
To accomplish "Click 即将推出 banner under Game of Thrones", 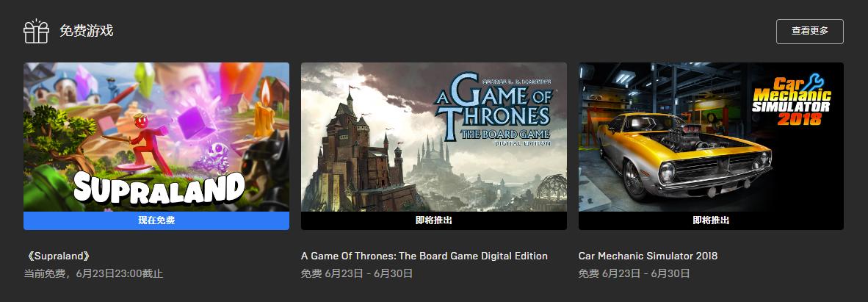I will coord(433,220).
